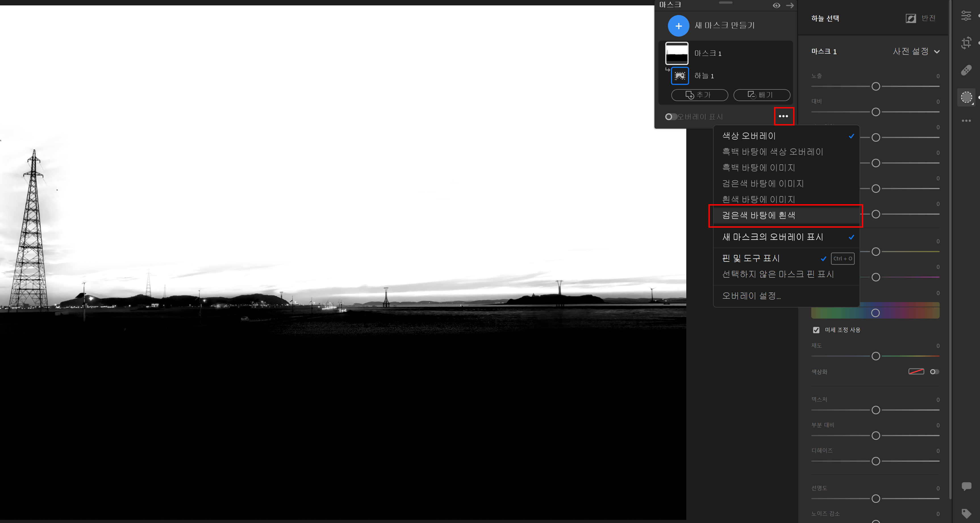Click the 빼기 subtract button

coord(761,95)
